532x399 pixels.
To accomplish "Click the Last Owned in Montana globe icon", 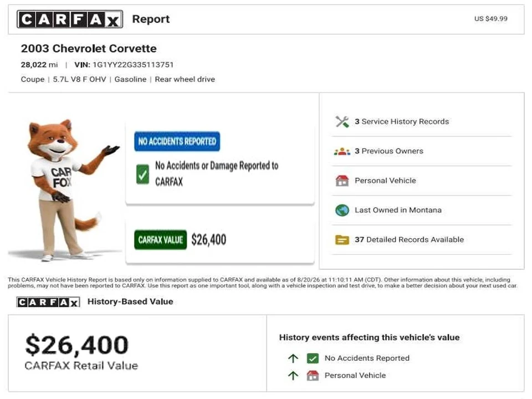I will coord(342,211).
